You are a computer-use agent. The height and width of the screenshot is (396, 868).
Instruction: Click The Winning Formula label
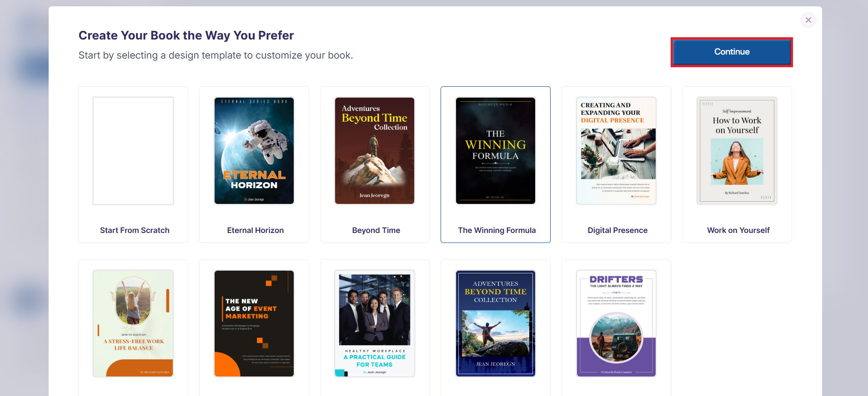[x=497, y=230]
